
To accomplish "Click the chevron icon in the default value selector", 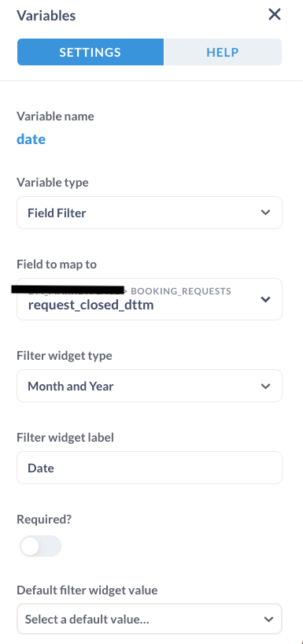I will (x=268, y=619).
